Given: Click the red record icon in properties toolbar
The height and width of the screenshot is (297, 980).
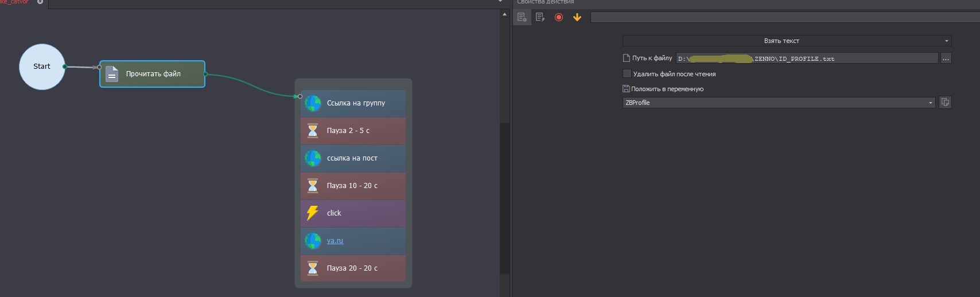Looking at the screenshot, I should [558, 17].
